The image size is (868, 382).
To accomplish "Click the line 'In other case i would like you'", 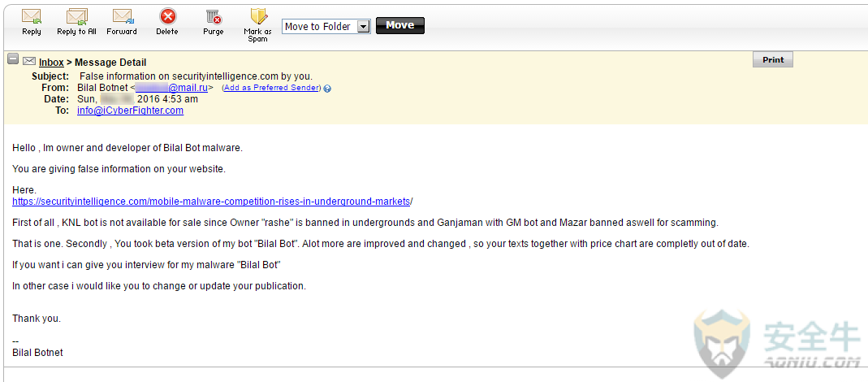I will (x=159, y=286).
